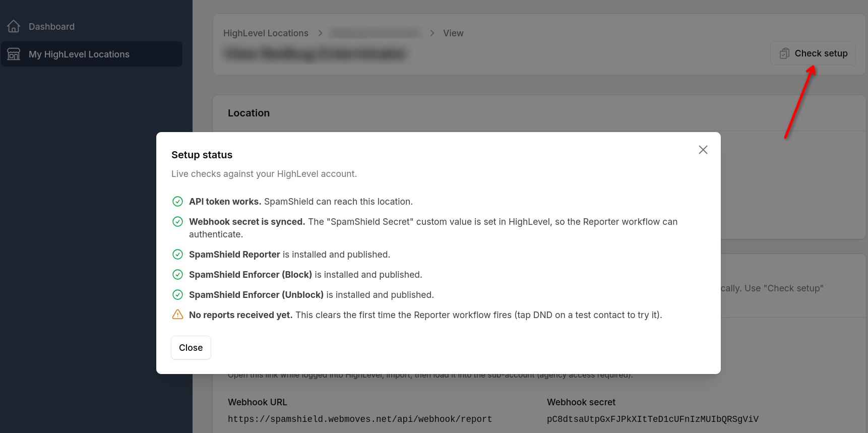Screen dimensions: 868x433
Task: Click the 'Webhook secret is synced.' status line
Action: click(433, 228)
